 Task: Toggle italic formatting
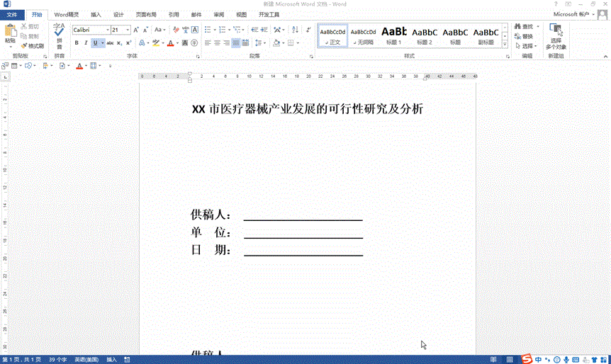85,43
